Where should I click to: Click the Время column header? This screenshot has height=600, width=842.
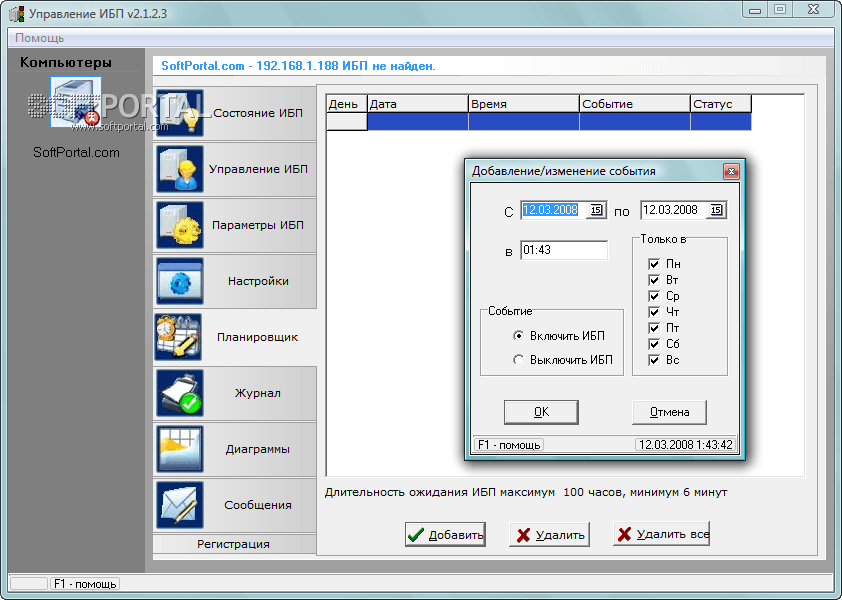(x=524, y=104)
